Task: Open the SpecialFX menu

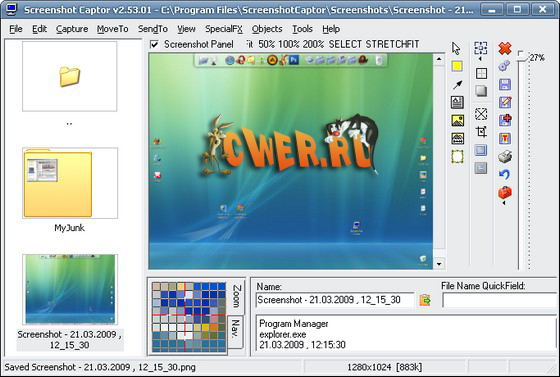Action: [x=224, y=29]
